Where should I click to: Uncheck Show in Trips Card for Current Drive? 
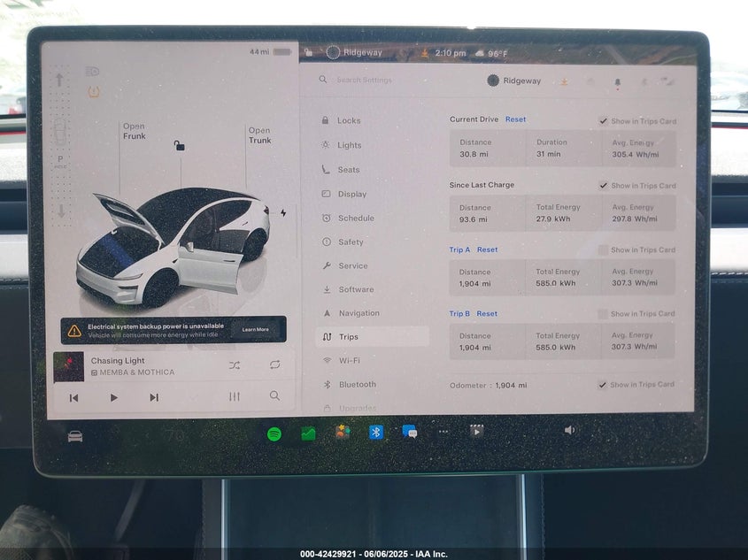tap(603, 121)
